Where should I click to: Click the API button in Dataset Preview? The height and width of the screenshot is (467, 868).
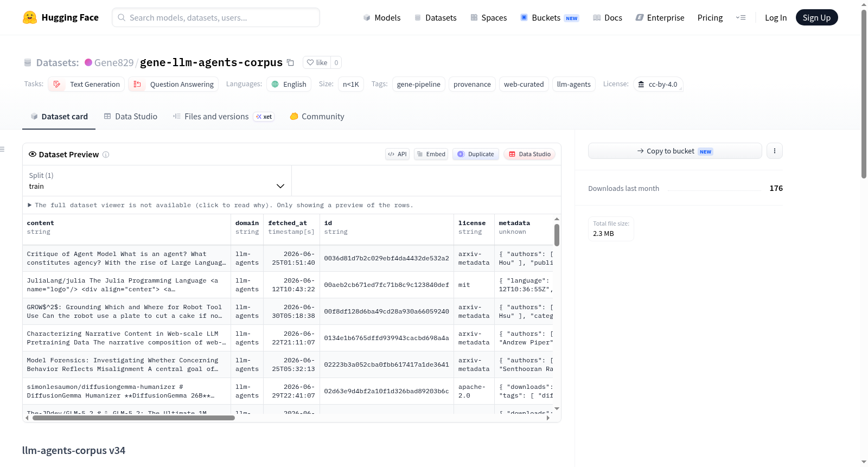tap(397, 154)
